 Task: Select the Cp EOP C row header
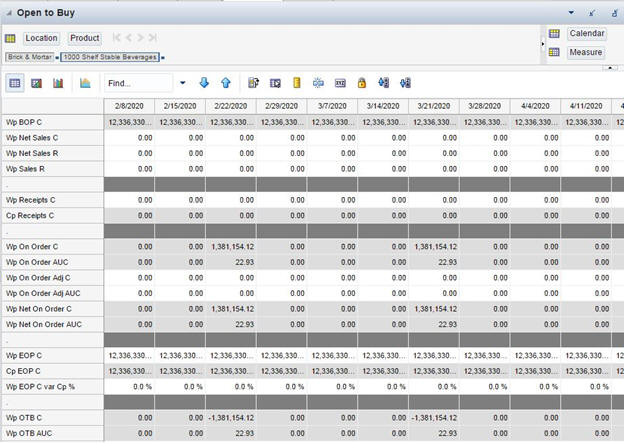[x=53, y=371]
